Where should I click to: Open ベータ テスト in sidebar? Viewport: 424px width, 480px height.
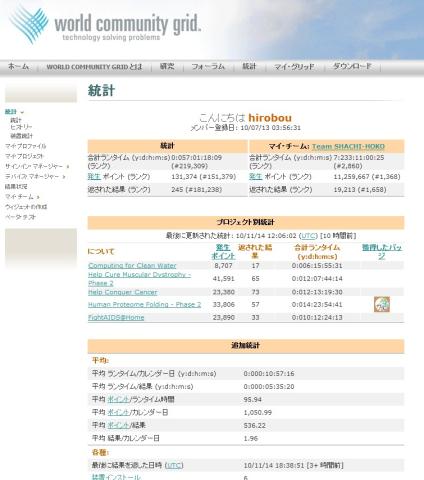pyautogui.click(x=20, y=217)
